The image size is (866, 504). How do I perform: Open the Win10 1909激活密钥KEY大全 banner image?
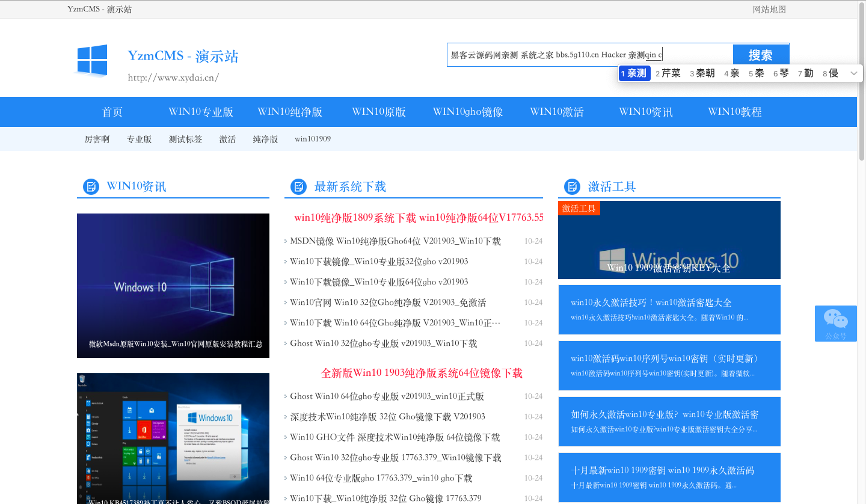point(669,240)
